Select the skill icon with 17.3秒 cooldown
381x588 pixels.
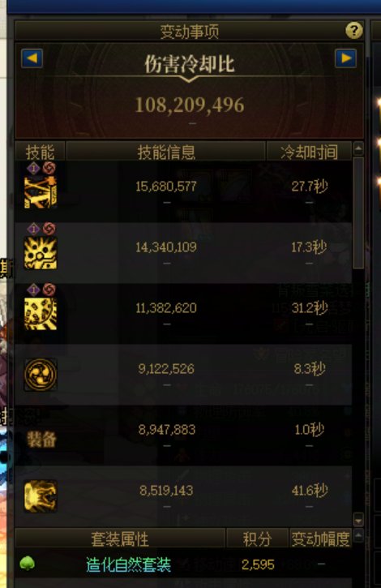pyautogui.click(x=41, y=254)
